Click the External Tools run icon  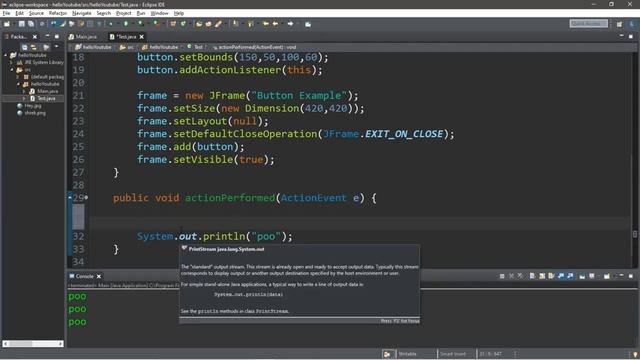tap(157, 24)
